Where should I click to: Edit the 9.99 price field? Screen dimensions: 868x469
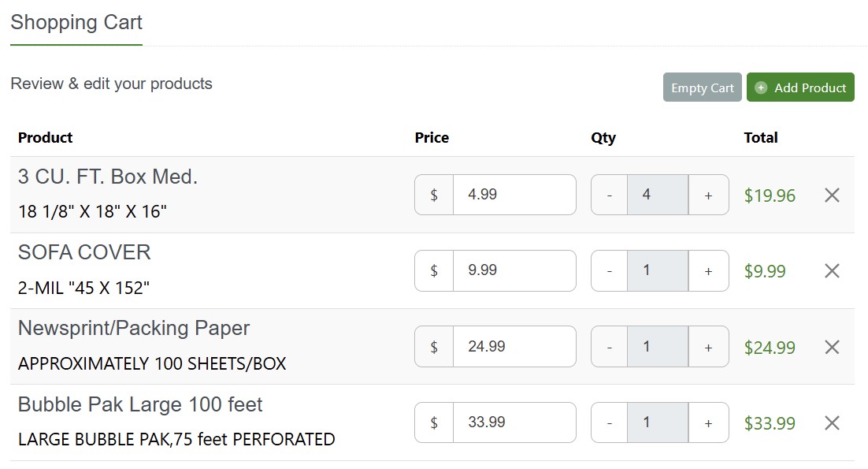[x=514, y=271]
